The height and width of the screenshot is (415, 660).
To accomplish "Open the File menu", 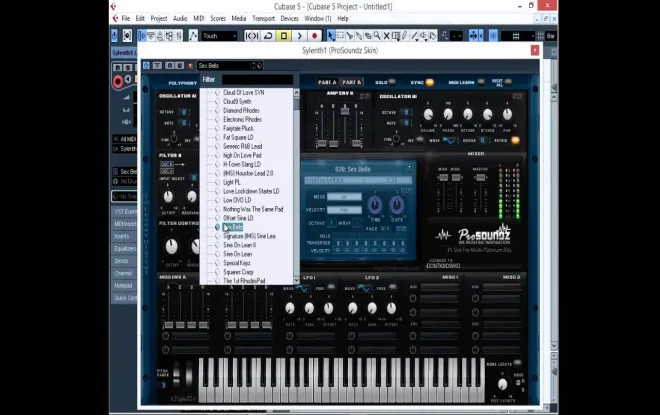I will (125, 19).
